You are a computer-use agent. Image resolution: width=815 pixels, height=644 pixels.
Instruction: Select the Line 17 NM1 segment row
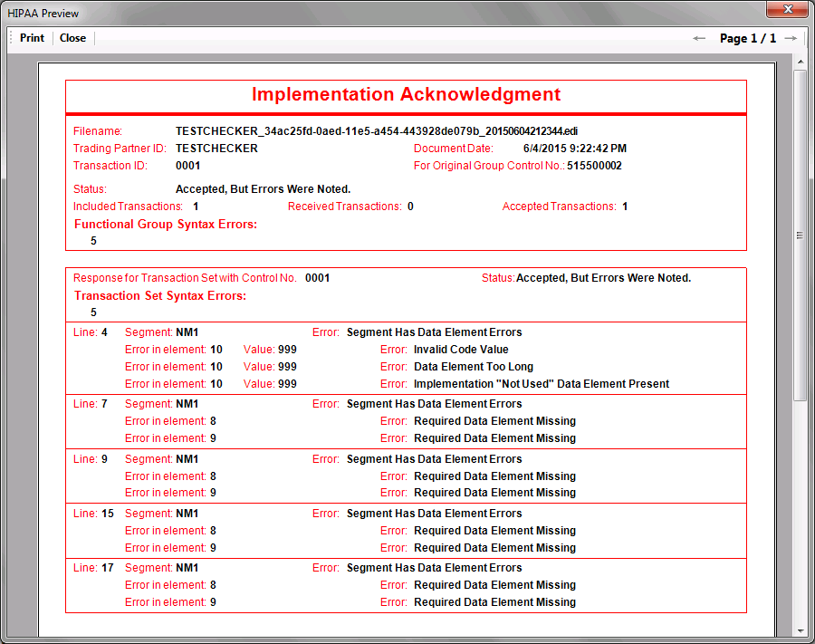click(187, 568)
